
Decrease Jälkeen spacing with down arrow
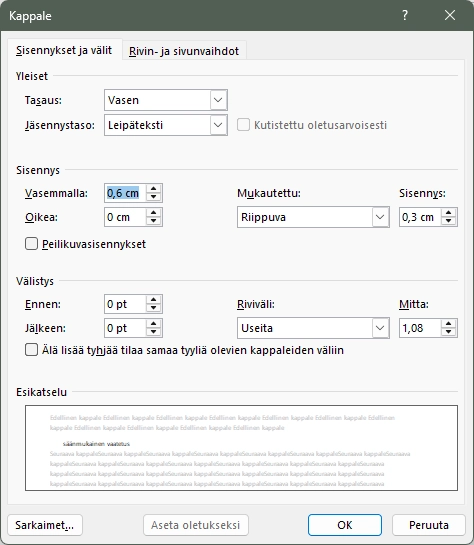click(153, 332)
